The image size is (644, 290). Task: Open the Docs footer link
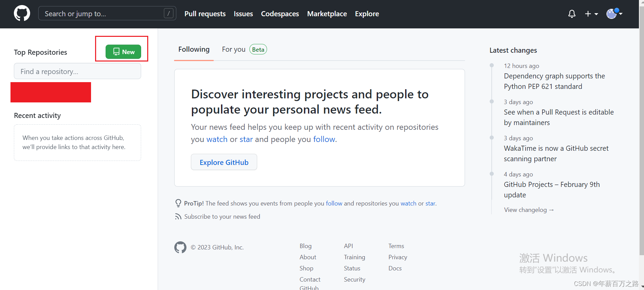coord(395,268)
